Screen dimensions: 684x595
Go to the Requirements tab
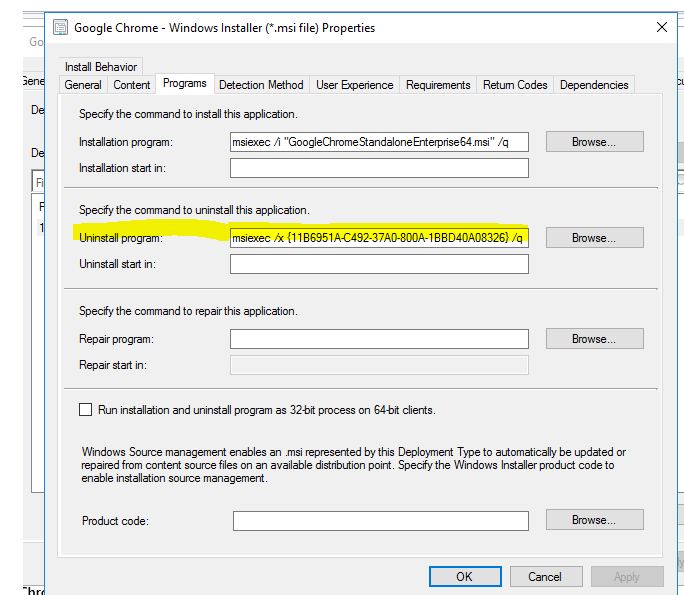[x=438, y=85]
